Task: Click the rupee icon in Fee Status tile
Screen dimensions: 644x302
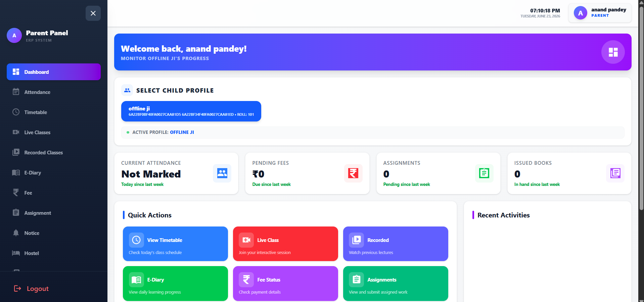Action: [246, 280]
